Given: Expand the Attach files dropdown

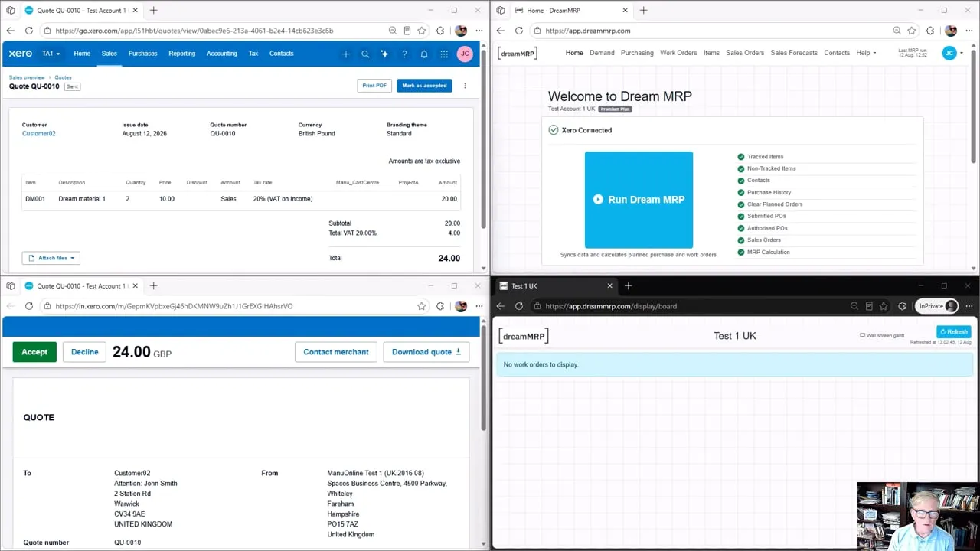Looking at the screenshot, I should point(51,258).
